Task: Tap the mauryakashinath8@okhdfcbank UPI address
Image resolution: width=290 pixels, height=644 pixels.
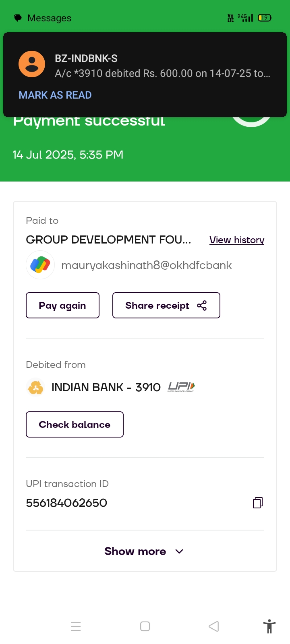Action: pyautogui.click(x=147, y=265)
